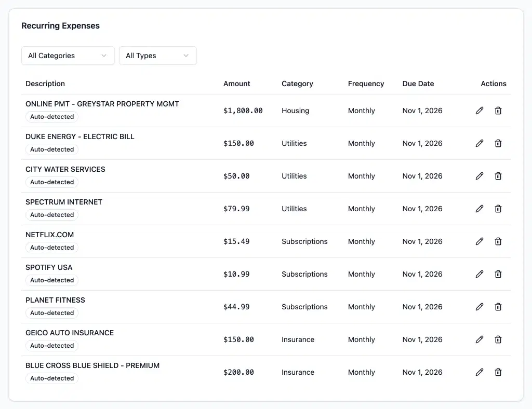Edit the Spotify USA subscription

point(480,274)
